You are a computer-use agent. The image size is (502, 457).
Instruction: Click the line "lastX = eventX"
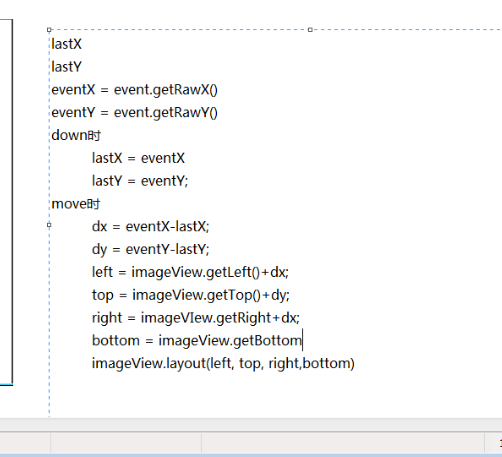pyautogui.click(x=138, y=158)
